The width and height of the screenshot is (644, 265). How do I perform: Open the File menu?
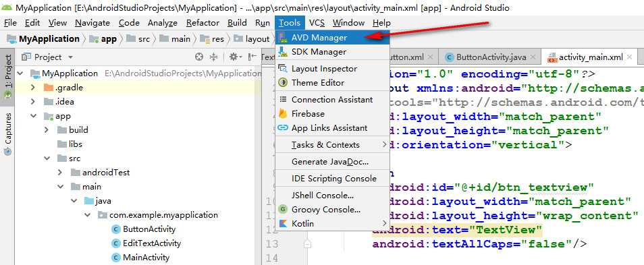(x=10, y=23)
